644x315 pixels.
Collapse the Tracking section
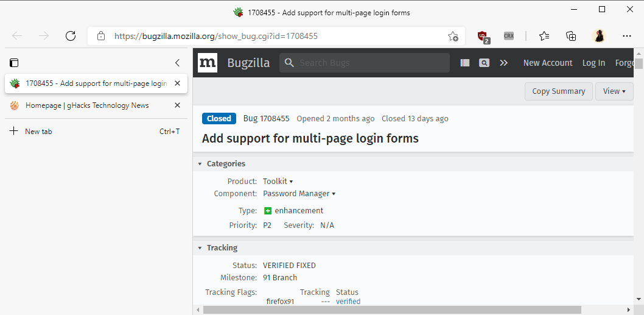click(x=200, y=248)
